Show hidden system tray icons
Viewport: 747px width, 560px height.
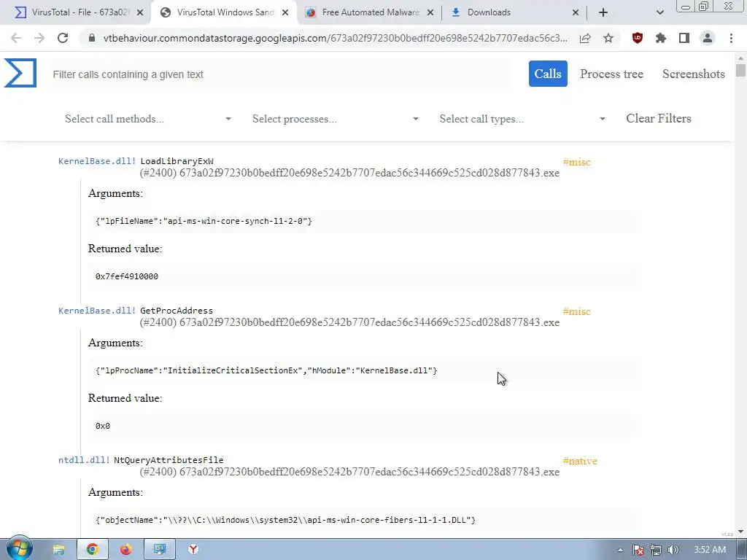[620, 550]
